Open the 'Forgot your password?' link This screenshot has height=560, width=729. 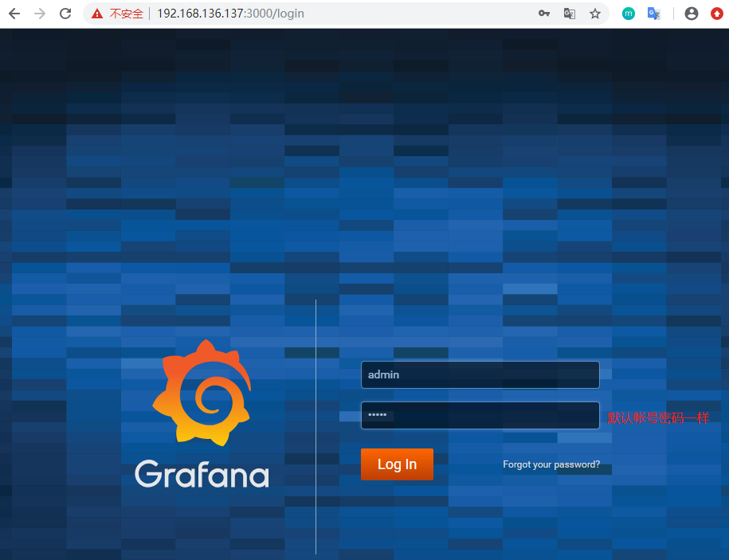click(x=551, y=464)
